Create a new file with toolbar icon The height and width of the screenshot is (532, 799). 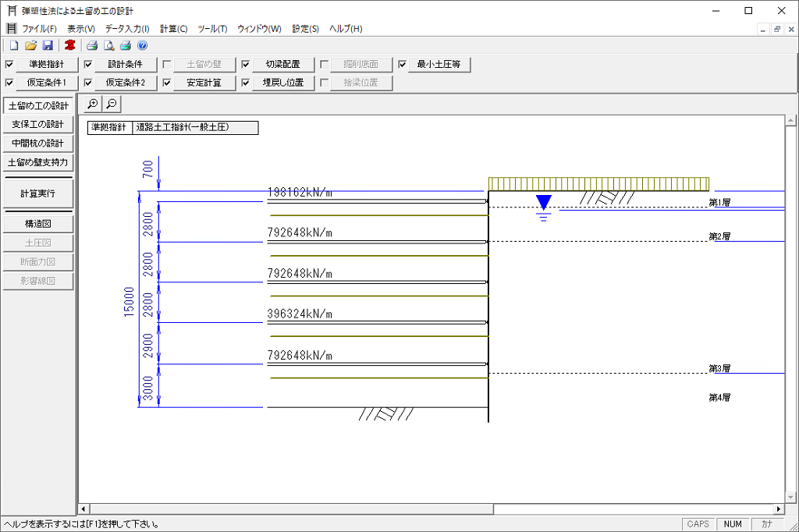pyautogui.click(x=14, y=45)
